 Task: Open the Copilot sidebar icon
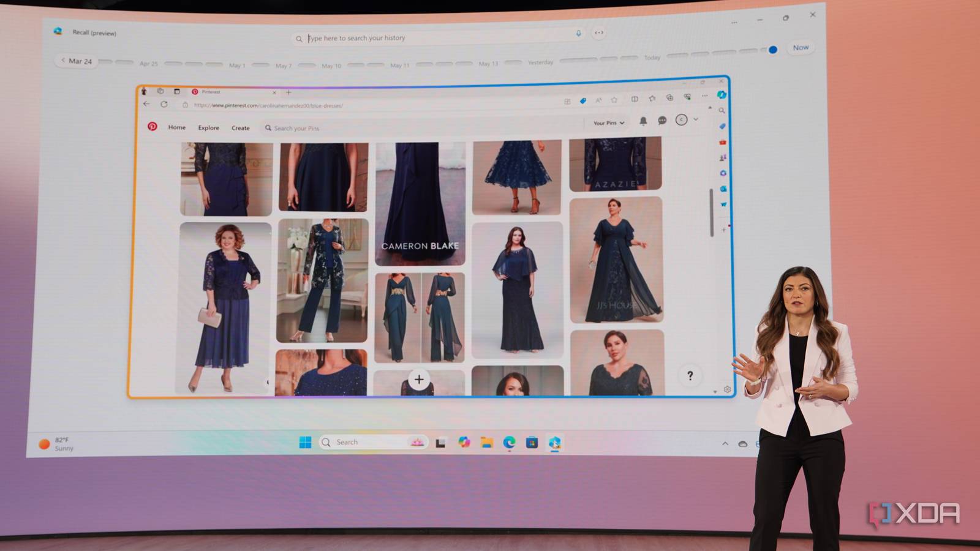click(x=722, y=94)
